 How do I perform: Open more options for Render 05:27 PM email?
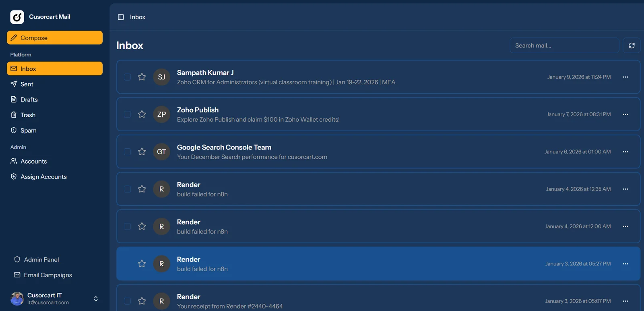625,264
